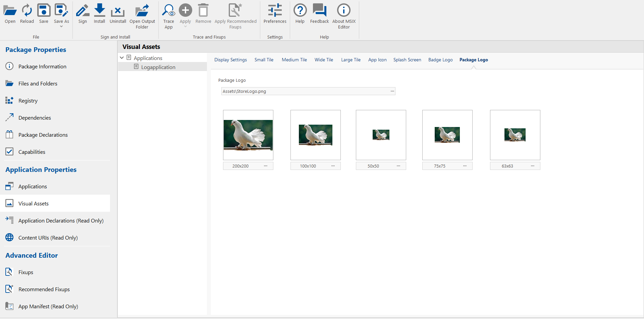The image size is (644, 319).
Task: Click the Uninstall icon in ribbon
Action: [118, 11]
